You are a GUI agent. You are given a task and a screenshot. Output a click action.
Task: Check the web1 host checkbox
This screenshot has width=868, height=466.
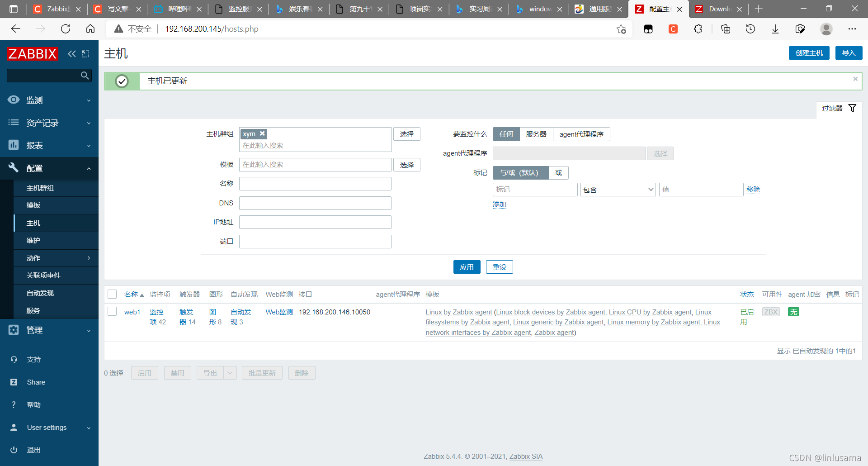click(112, 311)
